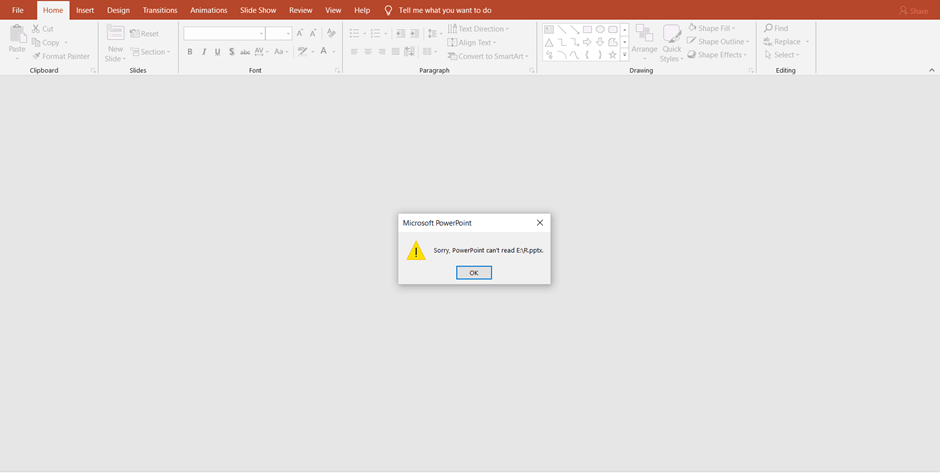The width and height of the screenshot is (940, 473).
Task: Open the Animations tab
Action: [x=209, y=10]
